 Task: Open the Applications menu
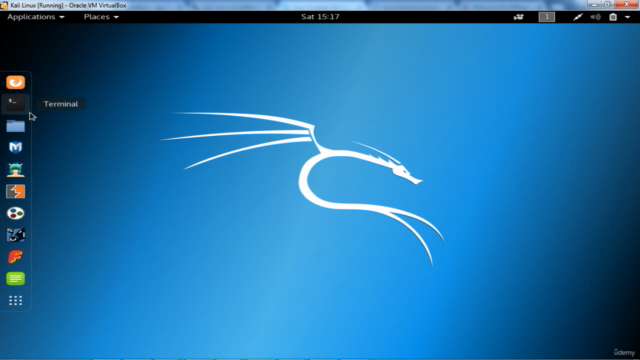click(x=36, y=17)
